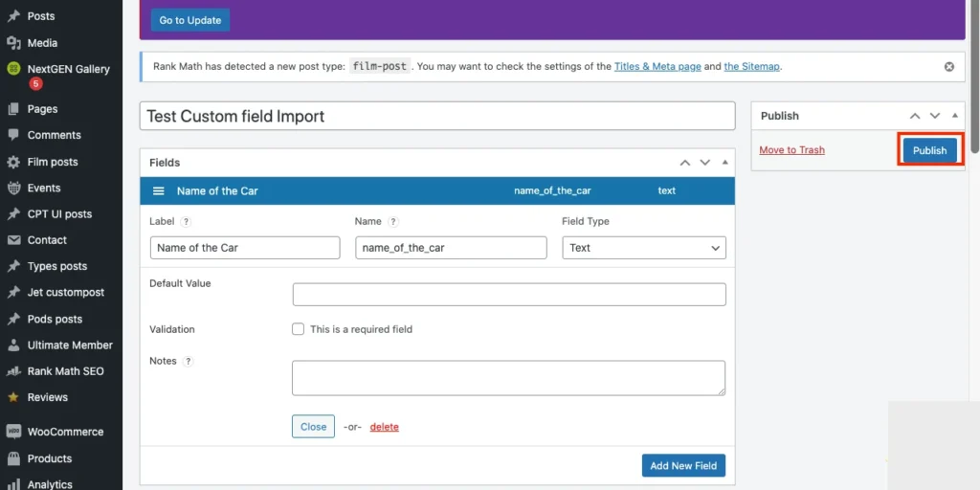Click the Publish button
980x490 pixels.
point(929,150)
